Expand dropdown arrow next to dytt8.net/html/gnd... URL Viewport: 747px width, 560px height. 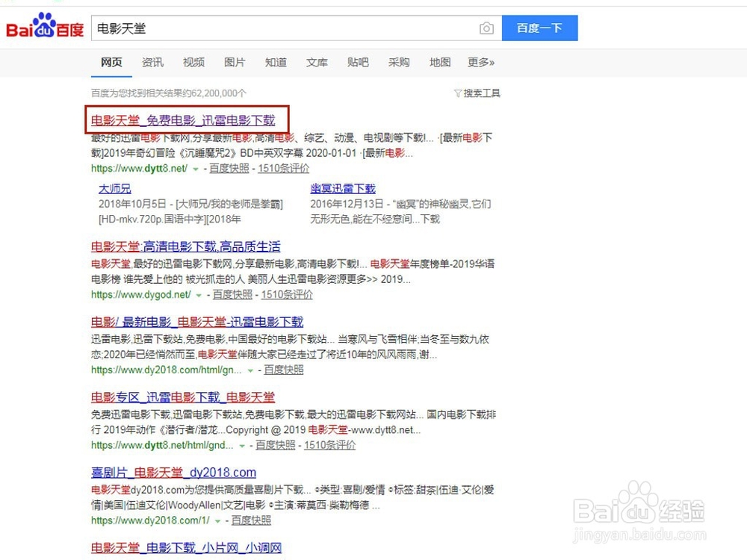click(x=242, y=446)
